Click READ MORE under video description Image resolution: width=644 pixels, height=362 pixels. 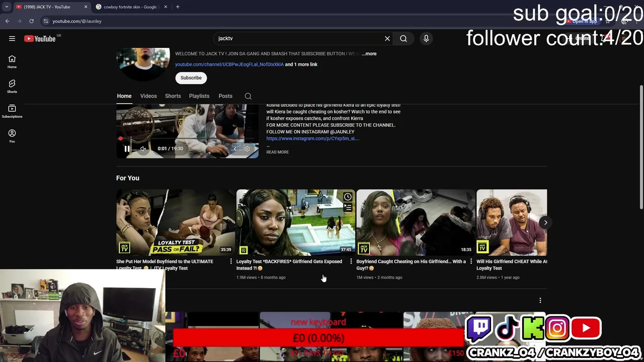[x=277, y=152]
